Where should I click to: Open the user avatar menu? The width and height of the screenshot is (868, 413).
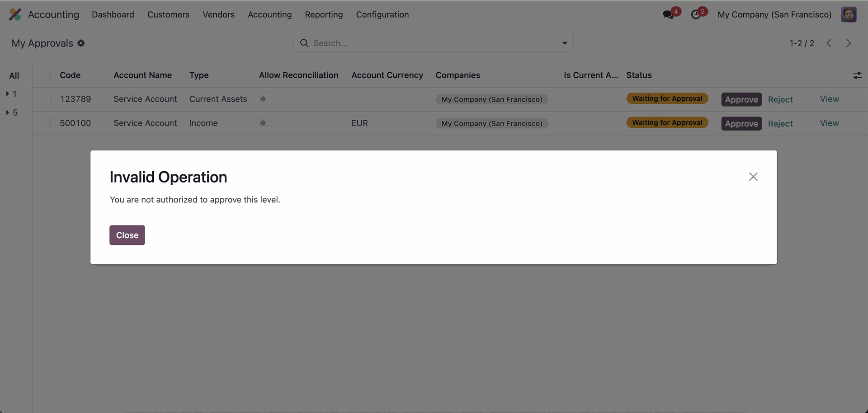[x=849, y=14]
